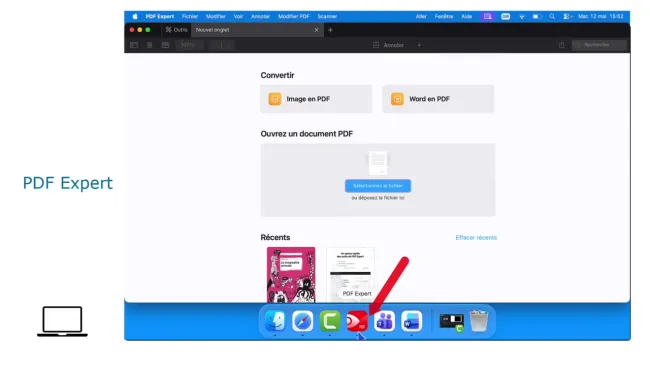Click the Effacer récents link
Viewport: 650px width, 366px height.
coord(476,238)
